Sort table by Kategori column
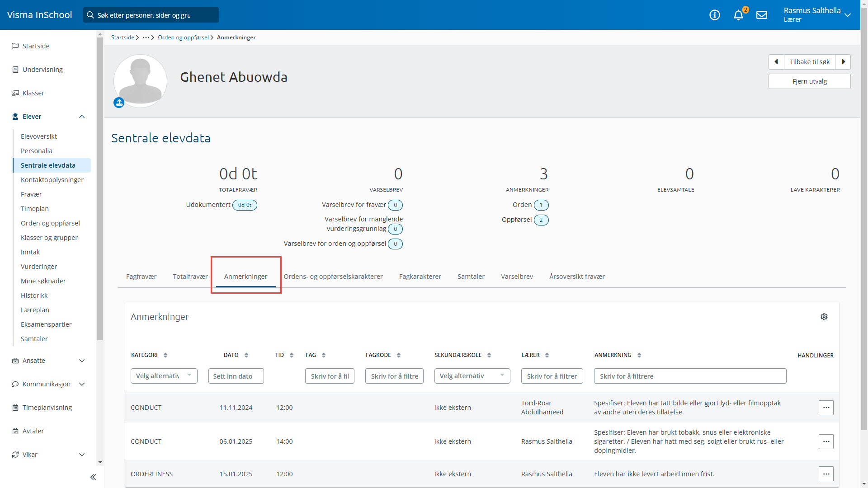The width and height of the screenshot is (868, 488). tap(165, 355)
